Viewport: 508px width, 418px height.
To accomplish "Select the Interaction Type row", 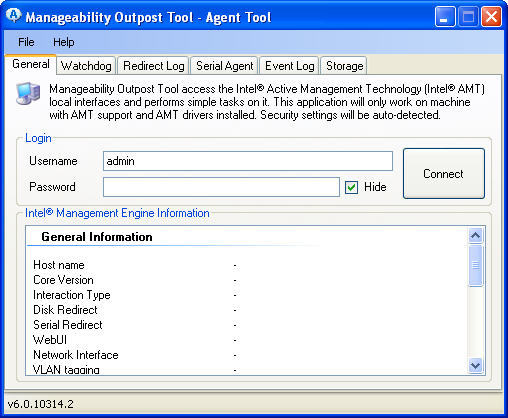I will coord(246,295).
